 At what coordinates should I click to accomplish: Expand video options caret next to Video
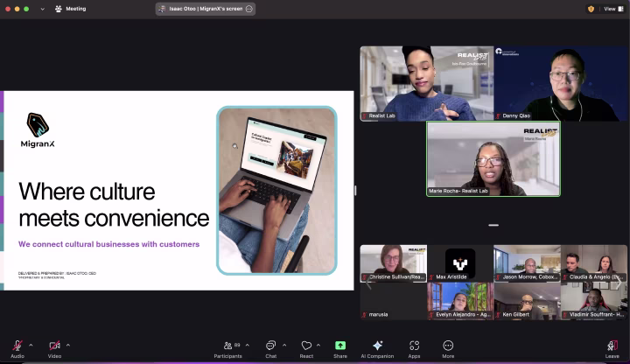tap(68, 345)
